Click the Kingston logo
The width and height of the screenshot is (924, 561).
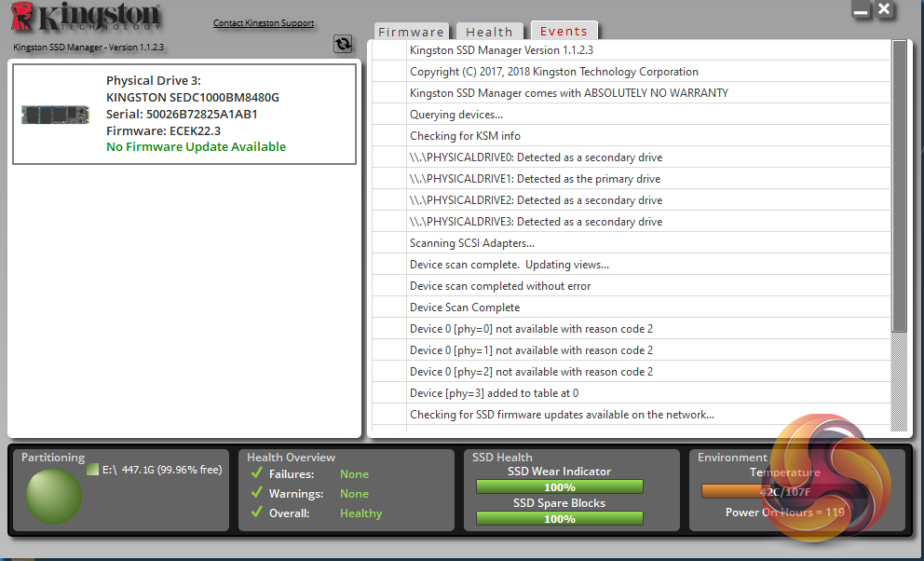(x=86, y=17)
